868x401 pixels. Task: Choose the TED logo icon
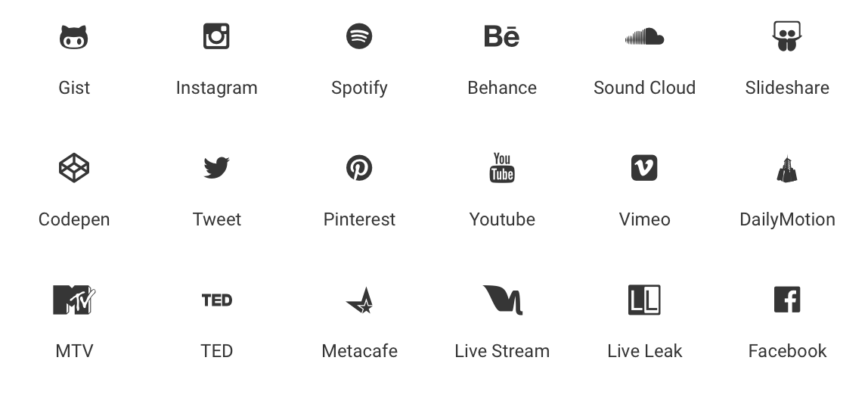[x=217, y=300]
